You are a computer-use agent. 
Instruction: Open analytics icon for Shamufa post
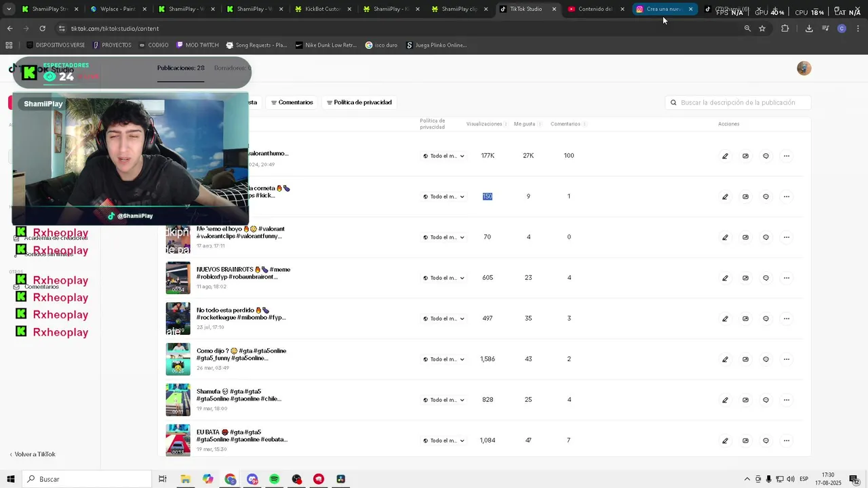745,400
